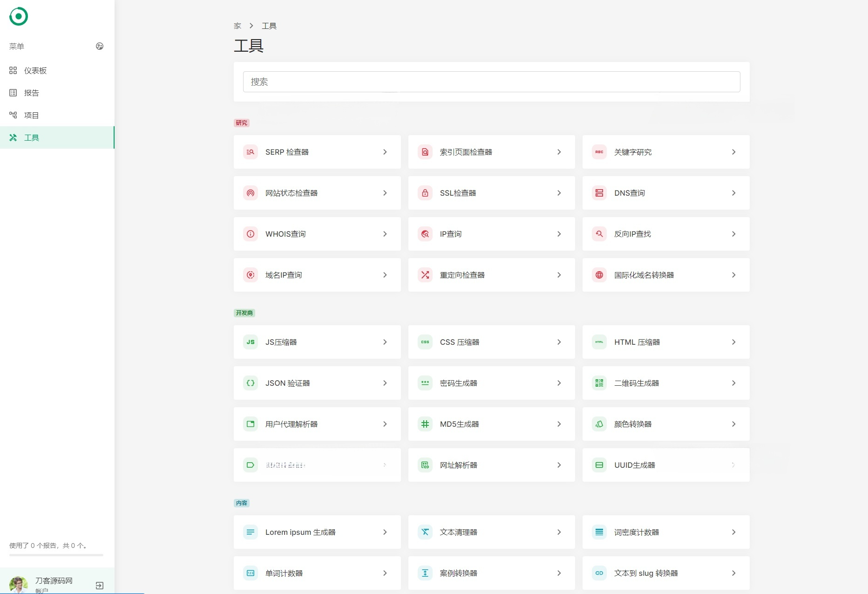
Task: Open the 国际化域名转换器 globe icon
Action: point(599,275)
